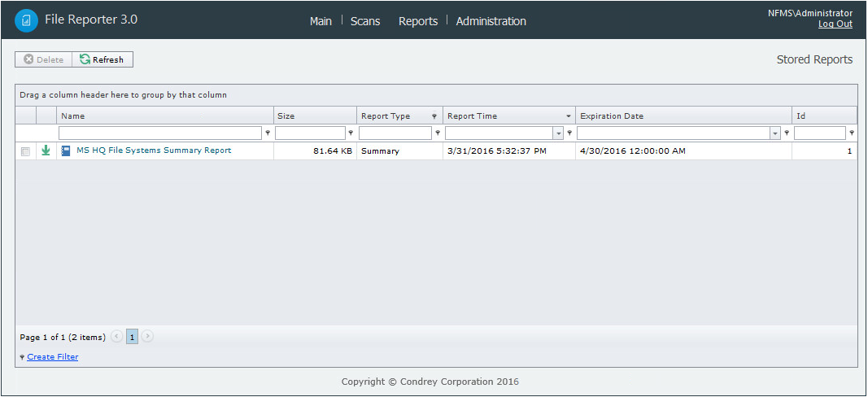Click the 4/30/2016 12:00:00 AM cell
Image resolution: width=868 pixels, height=397 pixels.
point(683,151)
